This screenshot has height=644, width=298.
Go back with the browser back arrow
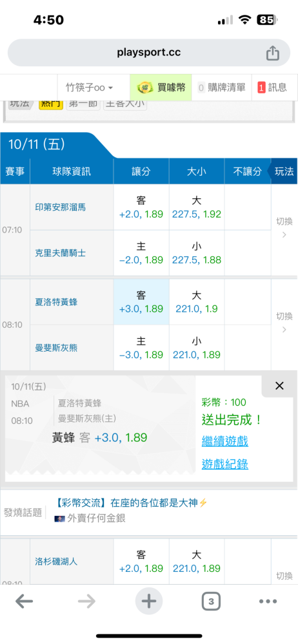[25, 601]
